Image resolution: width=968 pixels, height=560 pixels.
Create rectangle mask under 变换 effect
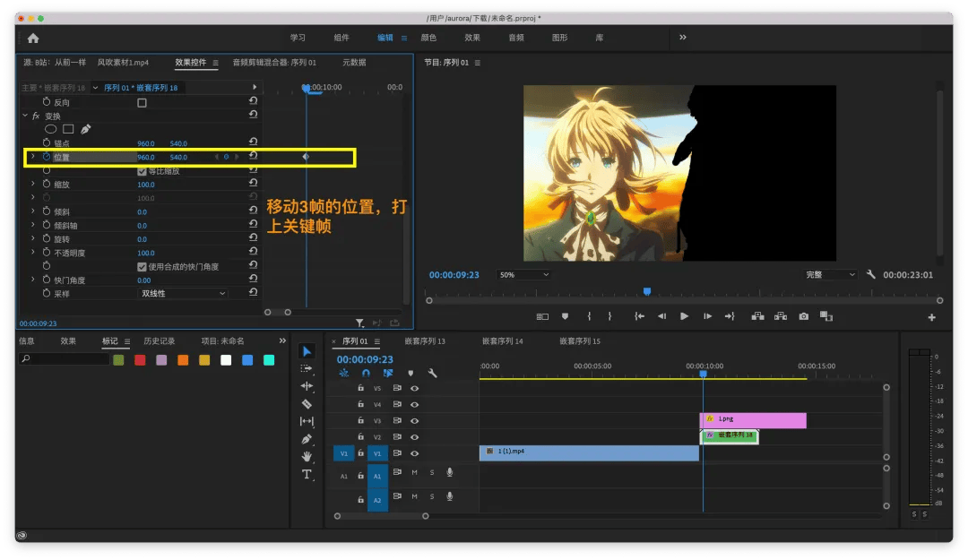[68, 129]
